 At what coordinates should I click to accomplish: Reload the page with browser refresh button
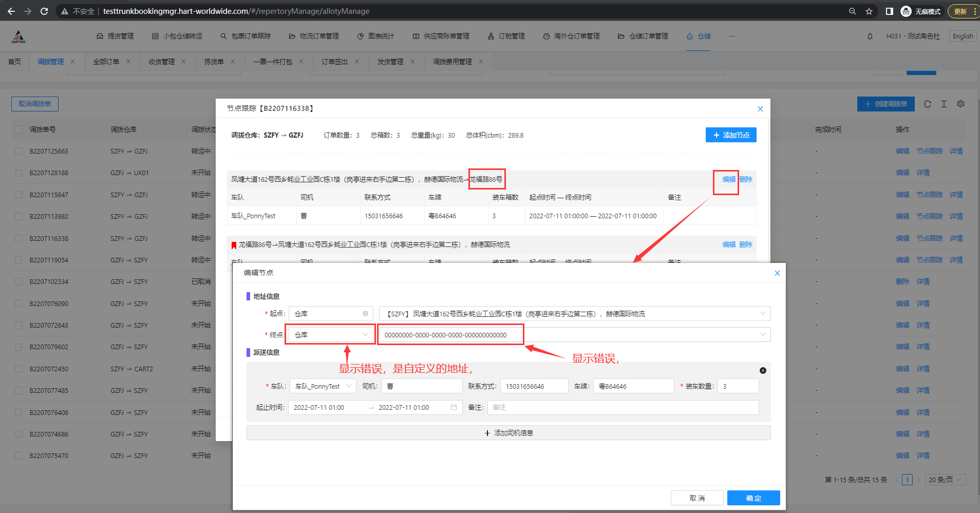(44, 11)
